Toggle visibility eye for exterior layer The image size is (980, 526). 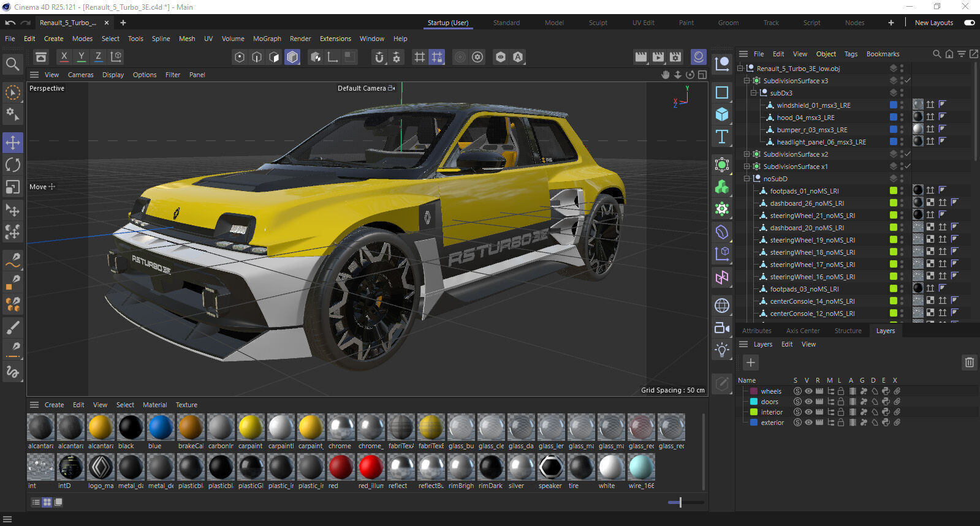coord(808,423)
